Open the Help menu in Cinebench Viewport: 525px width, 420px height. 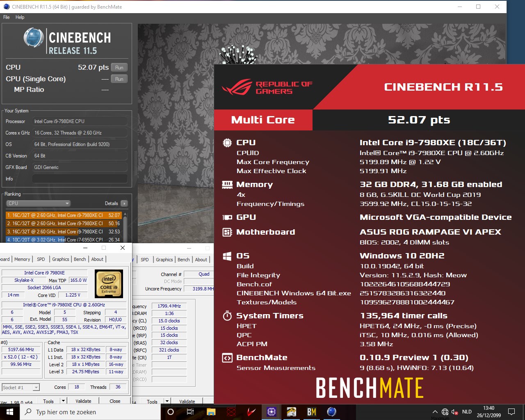[20, 17]
